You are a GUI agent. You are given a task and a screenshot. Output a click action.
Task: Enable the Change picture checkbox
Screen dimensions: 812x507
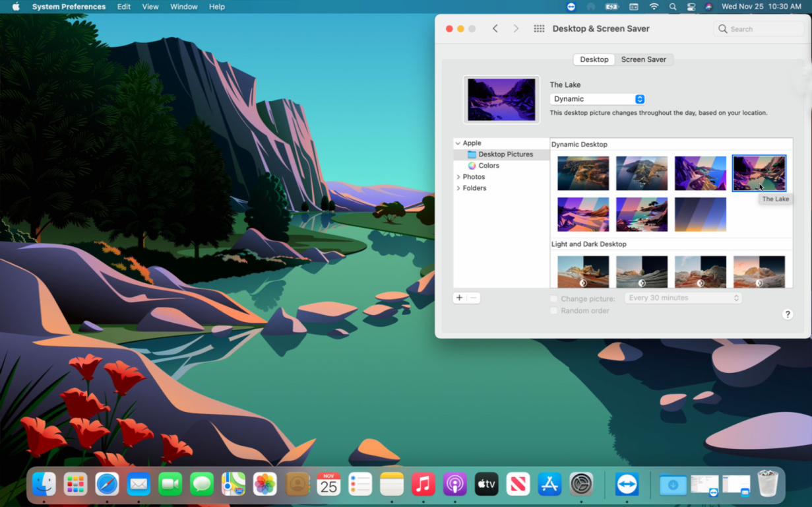[x=554, y=299]
